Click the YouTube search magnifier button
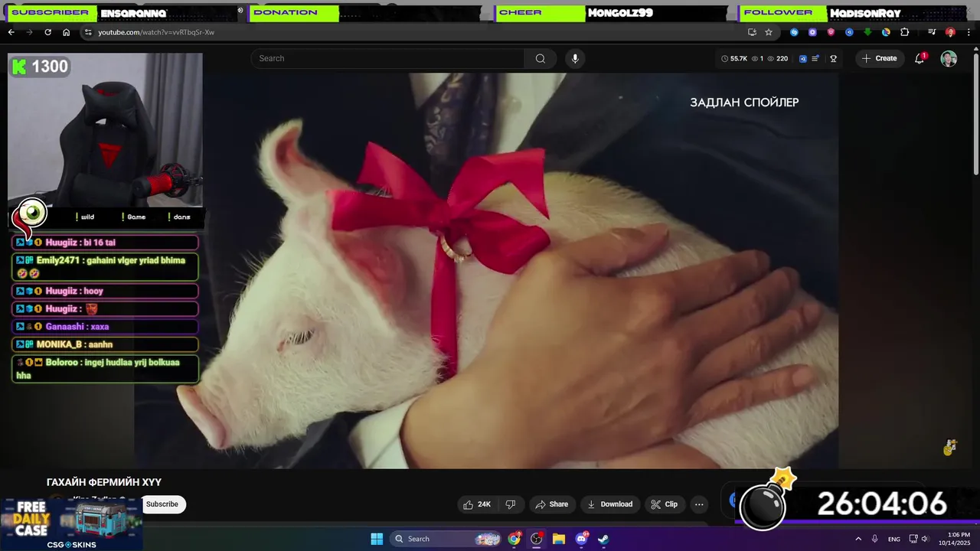Viewport: 980px width, 551px height. point(541,58)
